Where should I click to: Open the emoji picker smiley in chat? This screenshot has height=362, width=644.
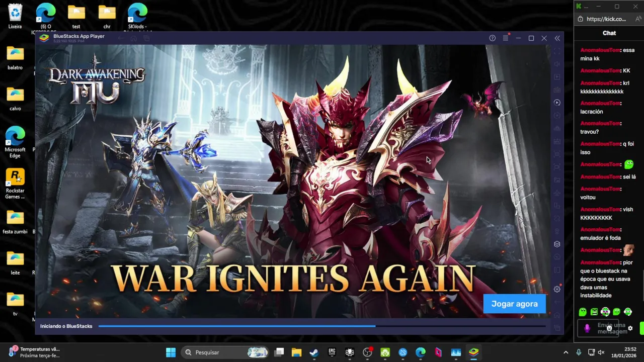coord(609,328)
